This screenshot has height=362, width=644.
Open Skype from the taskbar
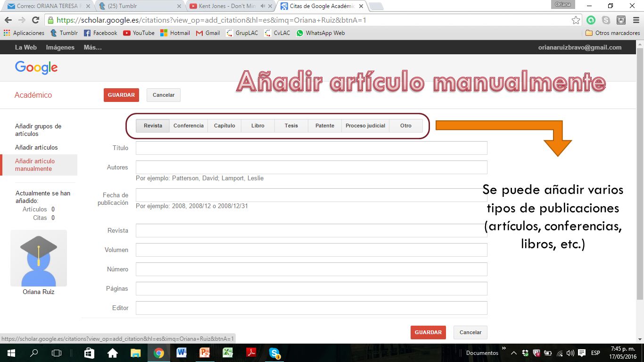(274, 353)
